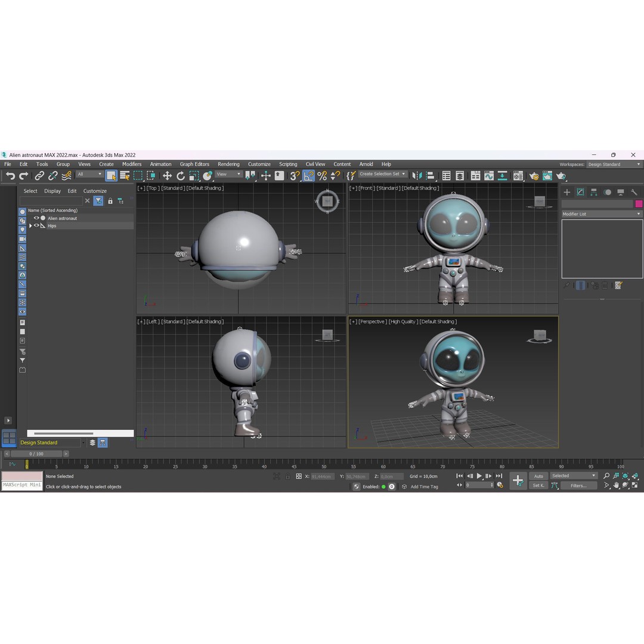644x644 pixels.
Task: Open the Layer Explorer from toolbar
Action: point(460,176)
